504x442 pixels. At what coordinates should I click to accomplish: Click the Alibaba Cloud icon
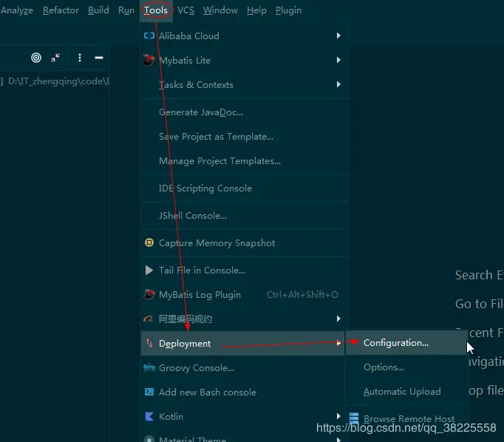tap(149, 35)
